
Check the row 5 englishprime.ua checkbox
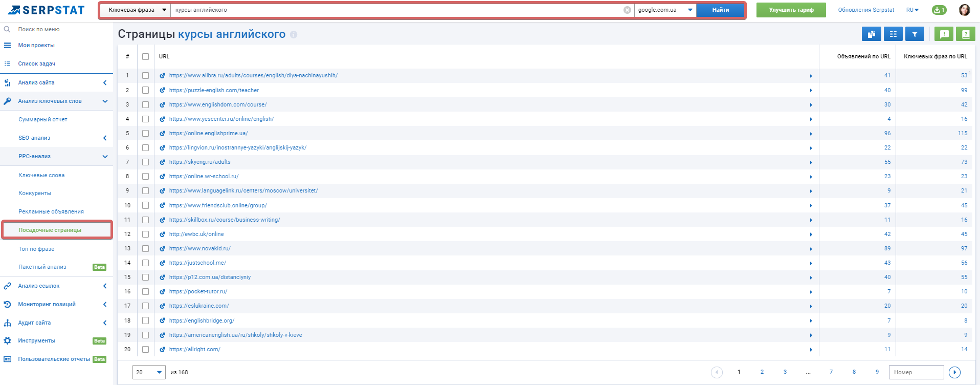tap(145, 133)
